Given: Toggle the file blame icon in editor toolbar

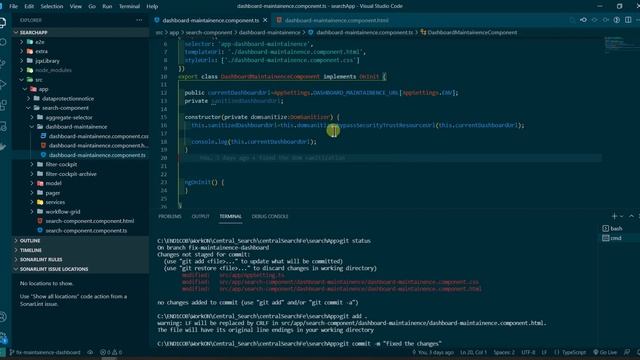Looking at the screenshot, I should (x=616, y=20).
